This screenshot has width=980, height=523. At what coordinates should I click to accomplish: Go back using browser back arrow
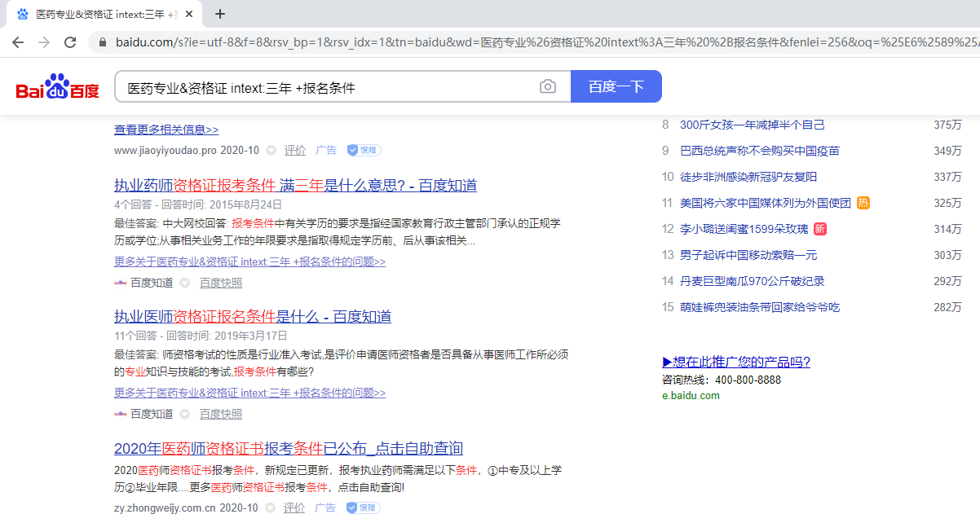pyautogui.click(x=19, y=42)
